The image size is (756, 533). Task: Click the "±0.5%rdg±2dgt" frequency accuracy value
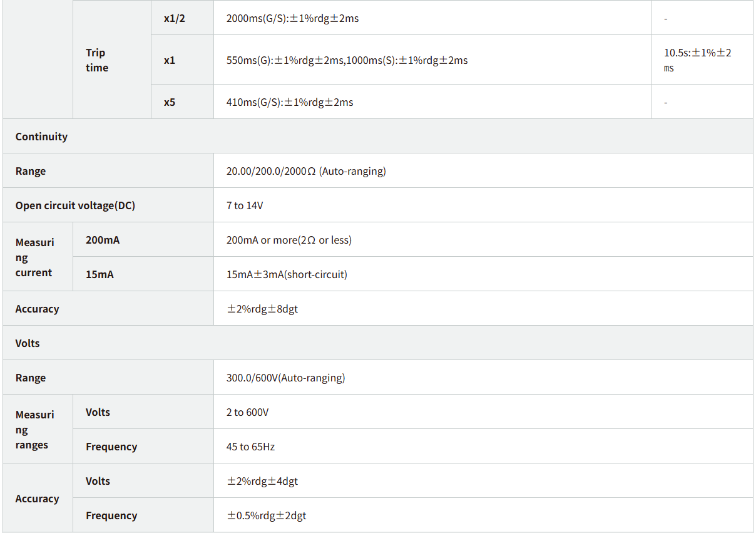(x=266, y=515)
